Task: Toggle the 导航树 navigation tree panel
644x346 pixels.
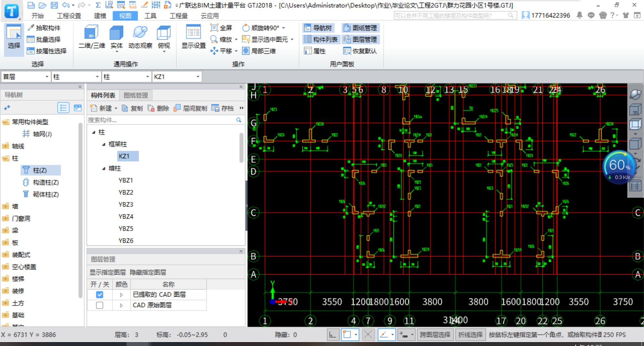Action: (318, 28)
